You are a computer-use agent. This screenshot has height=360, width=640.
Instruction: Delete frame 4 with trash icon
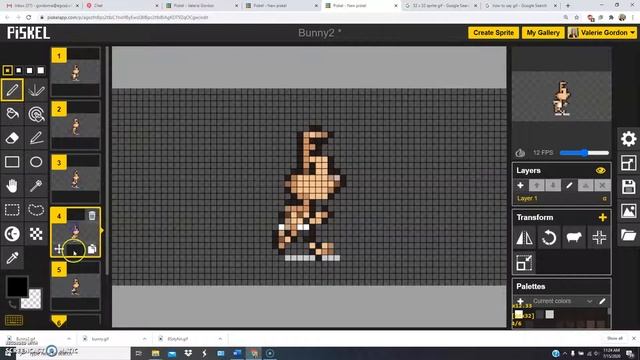[x=92, y=216]
